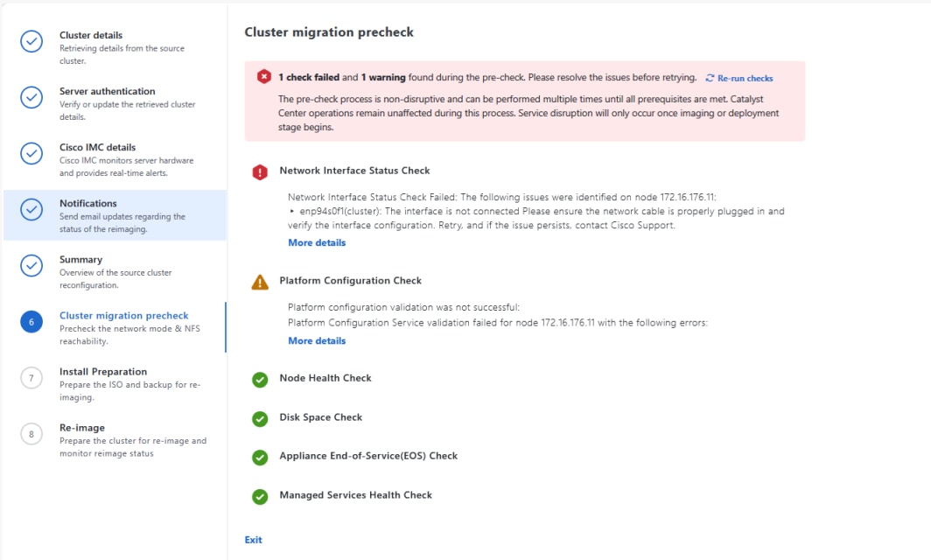Click the Managed Services Health Check label

coord(355,494)
